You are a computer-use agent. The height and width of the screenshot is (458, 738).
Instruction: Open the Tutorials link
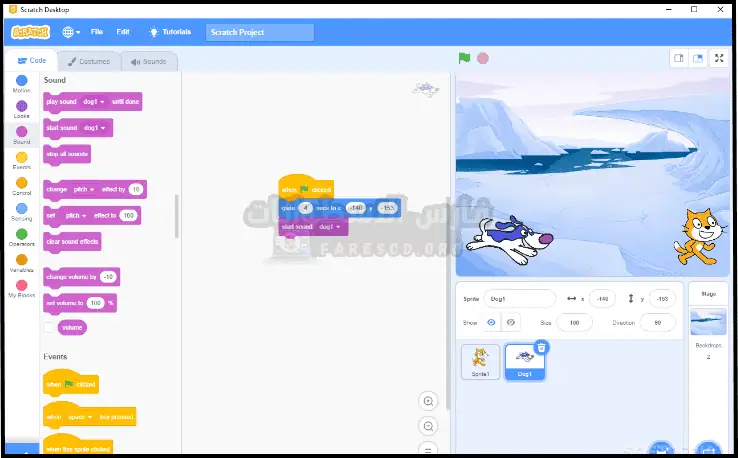point(170,32)
